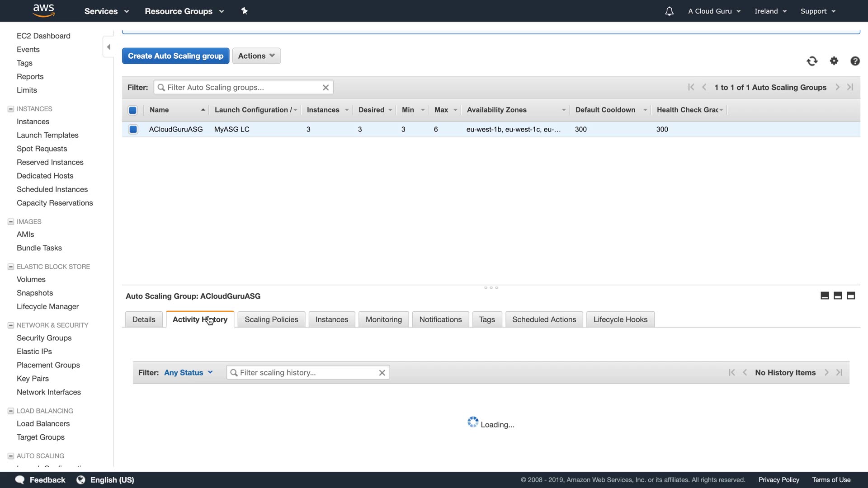Open table settings via the gear icon
Screen dimensions: 868x488
tap(834, 61)
